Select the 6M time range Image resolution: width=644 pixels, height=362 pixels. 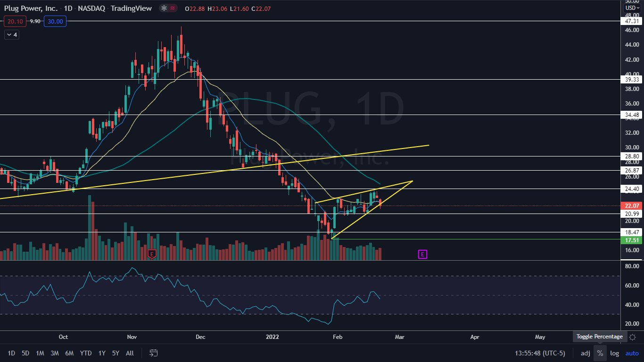(x=69, y=353)
